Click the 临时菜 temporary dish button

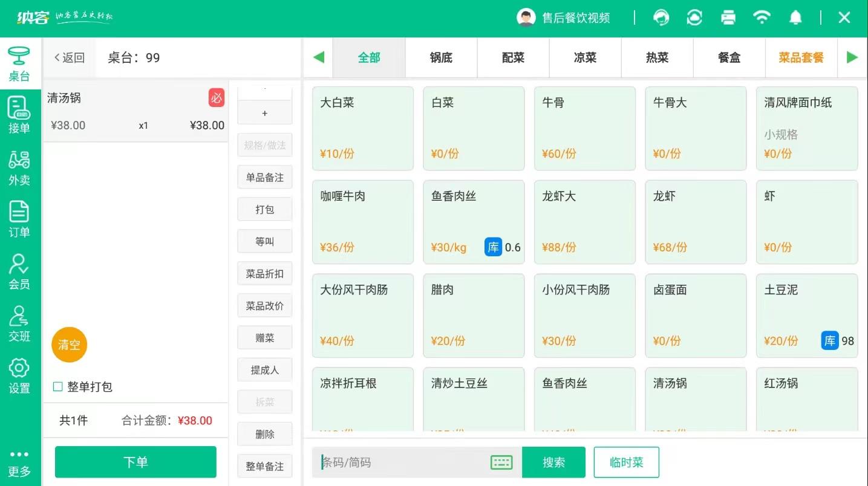tap(627, 462)
